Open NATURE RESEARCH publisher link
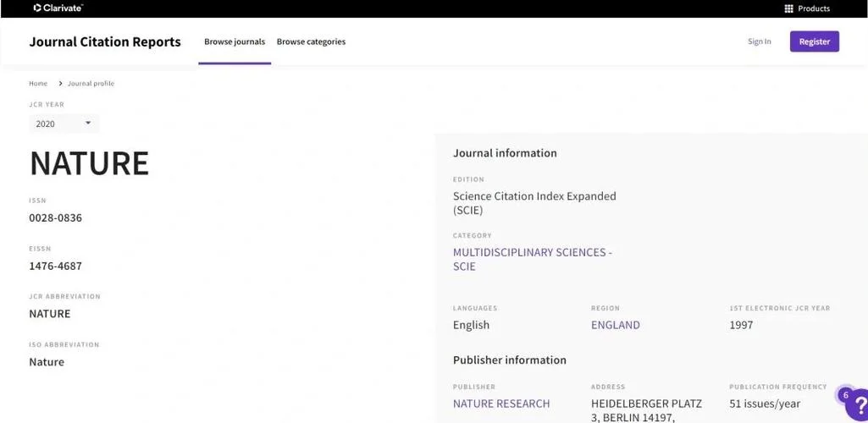This screenshot has height=423, width=868. tap(501, 404)
